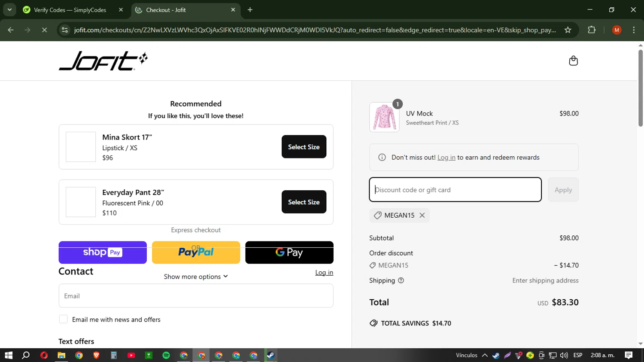Apply the discount code
Screen dimensions: 644x362
pos(563,190)
